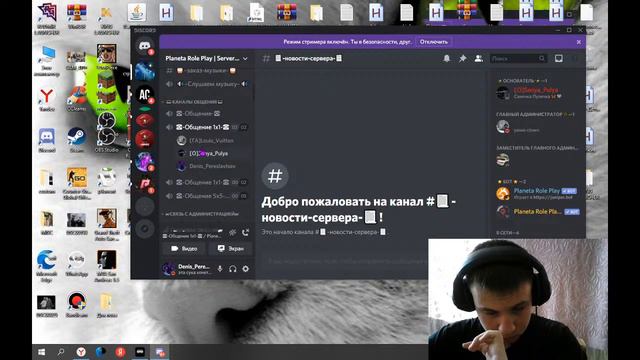Open the Counter-Strike GO desktop shortcut
The height and width of the screenshot is (360, 640).
[77, 183]
